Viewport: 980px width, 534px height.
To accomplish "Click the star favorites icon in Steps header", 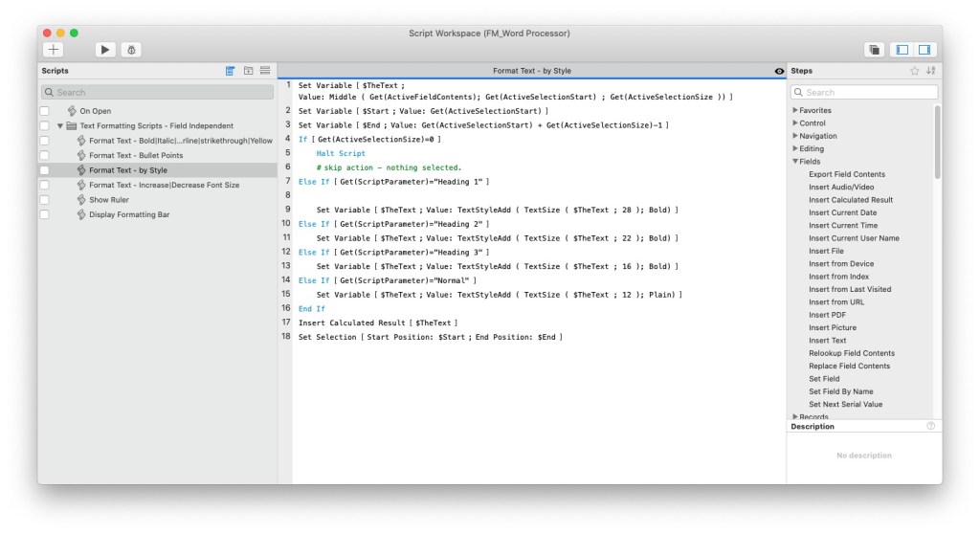I will point(914,71).
